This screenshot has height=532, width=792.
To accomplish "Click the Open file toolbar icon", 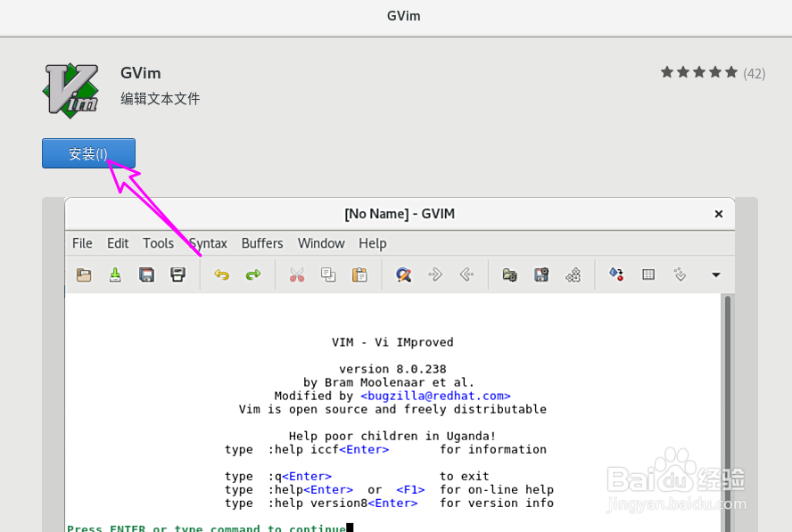I will 84,274.
